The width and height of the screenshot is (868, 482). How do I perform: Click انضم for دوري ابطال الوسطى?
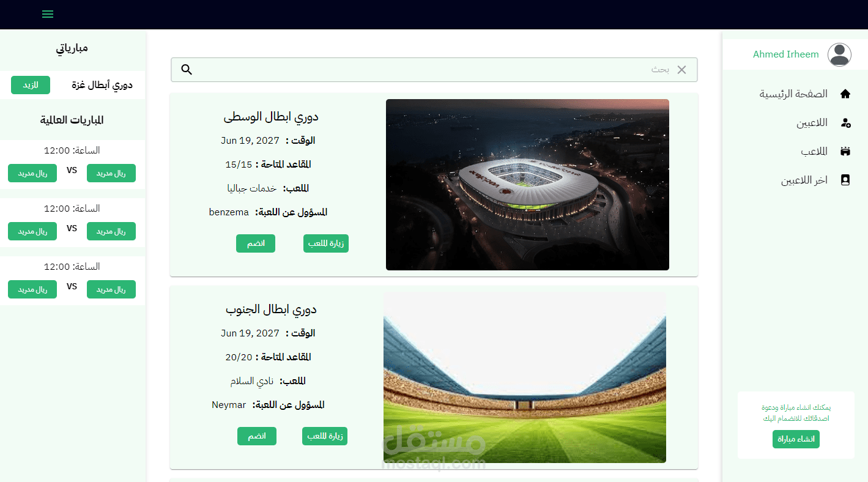[x=256, y=243]
